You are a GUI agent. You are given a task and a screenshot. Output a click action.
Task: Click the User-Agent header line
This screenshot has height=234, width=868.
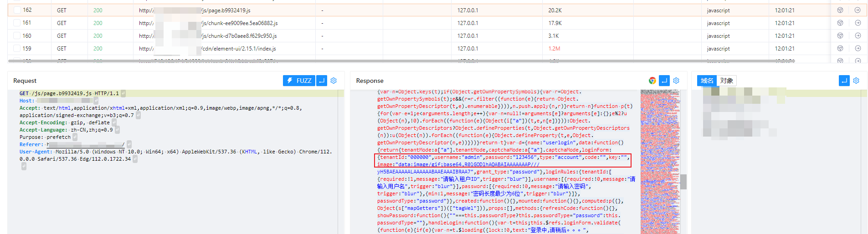click(x=176, y=155)
